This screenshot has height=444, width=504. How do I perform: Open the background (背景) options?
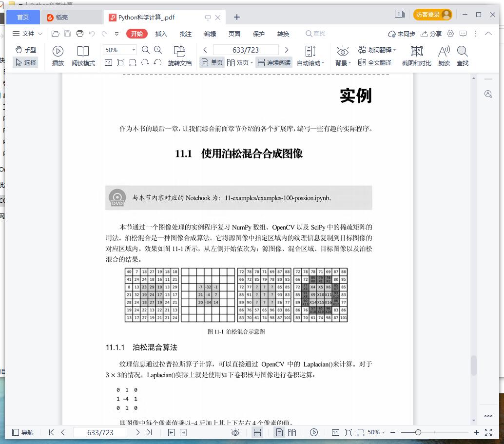click(x=343, y=56)
